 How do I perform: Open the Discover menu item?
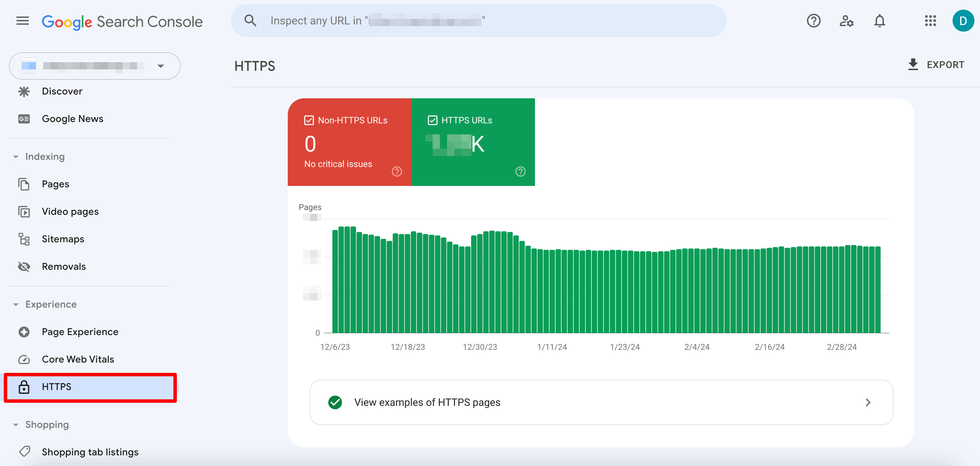[x=62, y=91]
